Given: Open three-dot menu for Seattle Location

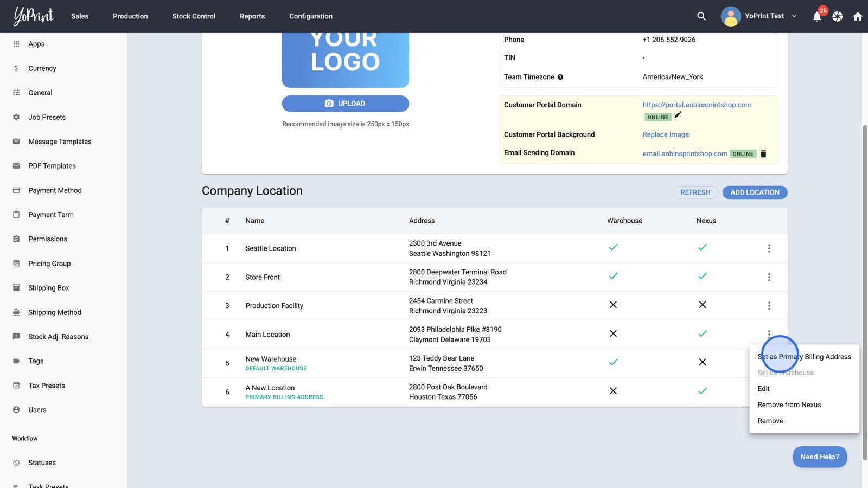Looking at the screenshot, I should click(769, 248).
